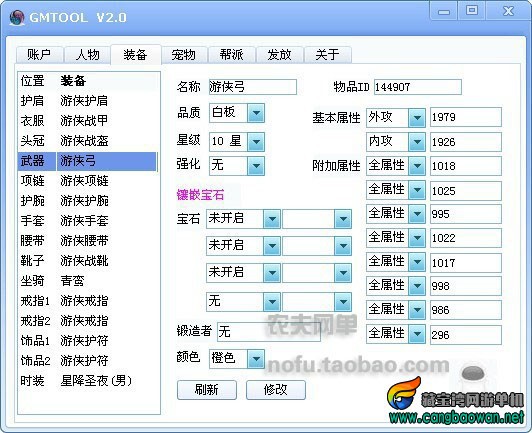Open the 发放 tab
This screenshot has height=433, width=532.
coord(280,54)
